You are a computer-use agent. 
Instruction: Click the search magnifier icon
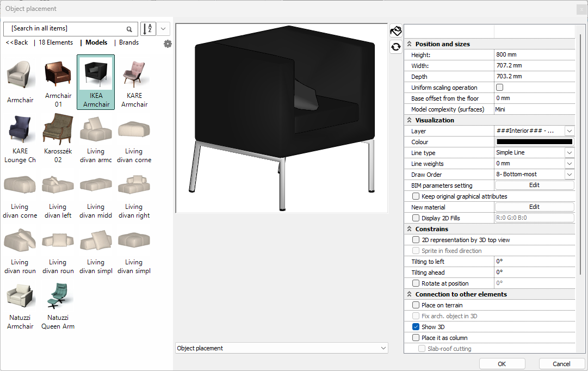[x=129, y=29]
